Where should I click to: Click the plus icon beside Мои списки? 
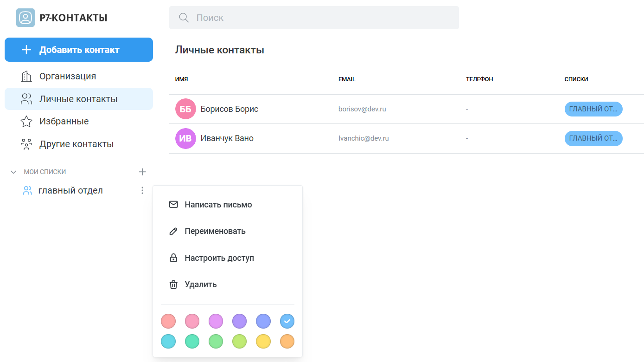[142, 172]
